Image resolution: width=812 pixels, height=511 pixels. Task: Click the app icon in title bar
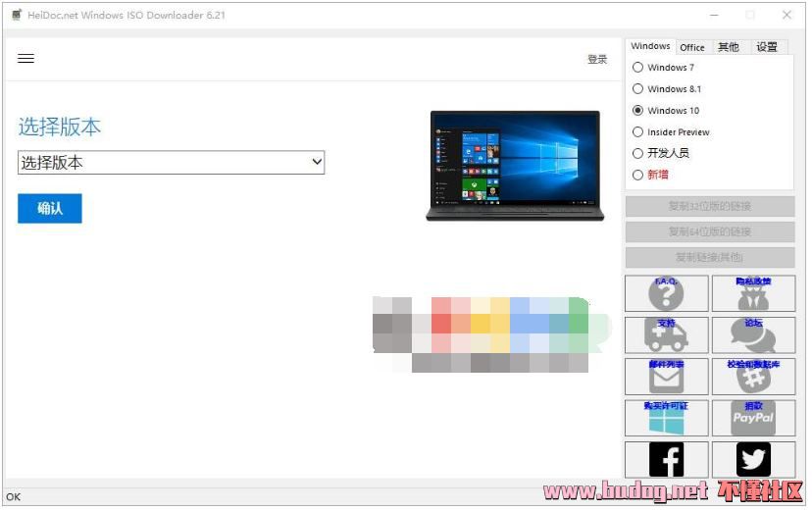pyautogui.click(x=17, y=15)
